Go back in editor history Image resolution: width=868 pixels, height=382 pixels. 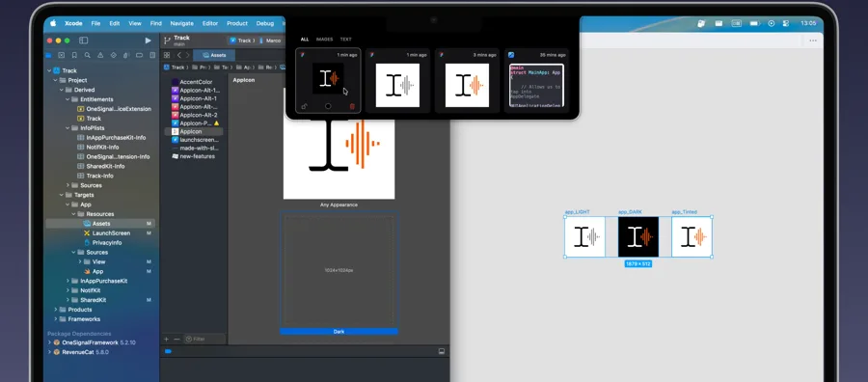[x=178, y=55]
